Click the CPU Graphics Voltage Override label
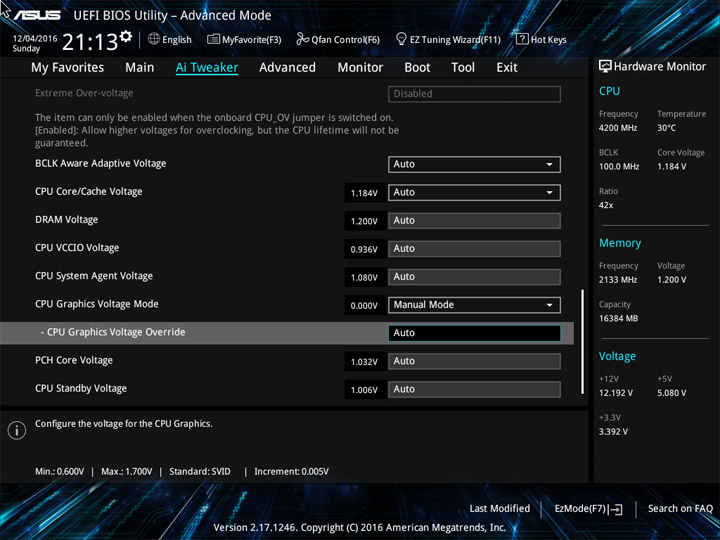 pyautogui.click(x=116, y=332)
